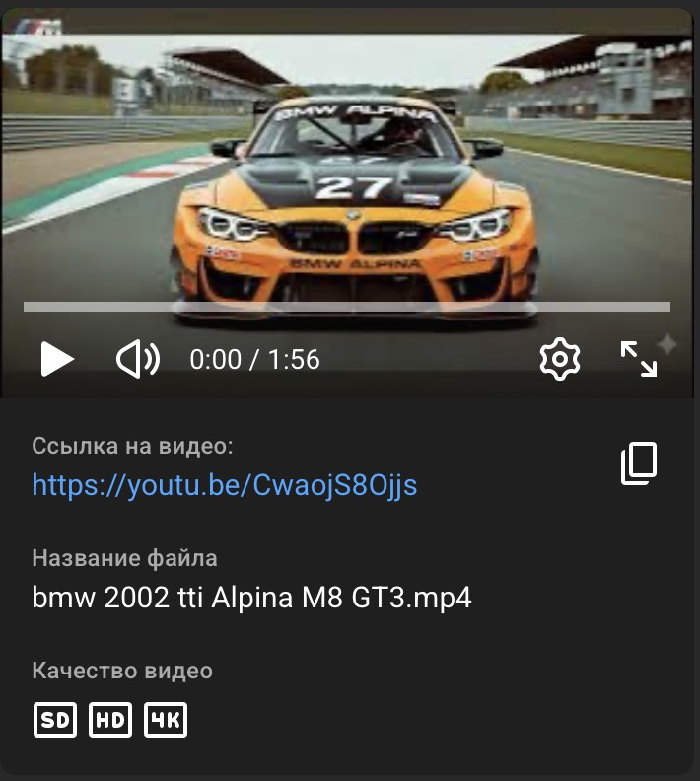The image size is (700, 781).
Task: Click the 0:00 / 1:56 time display
Action: tap(254, 359)
